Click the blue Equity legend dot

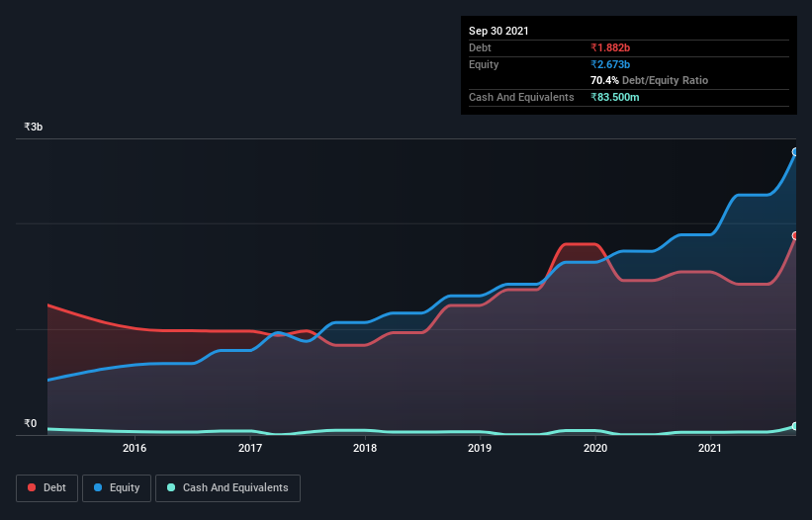[x=98, y=487]
